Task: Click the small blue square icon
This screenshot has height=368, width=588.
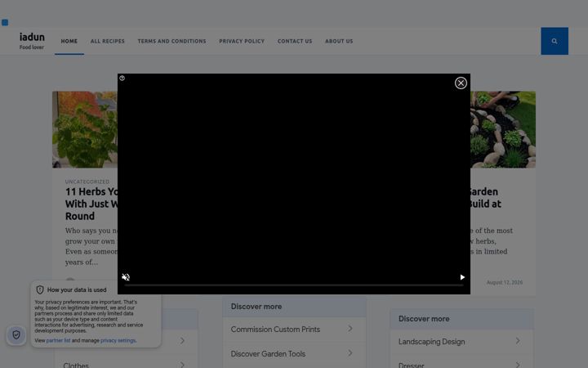Action: 5,23
